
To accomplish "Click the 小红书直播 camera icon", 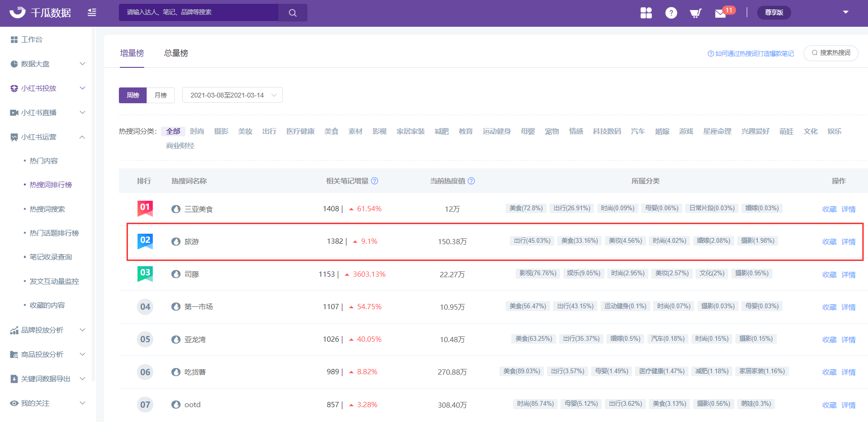I will [14, 113].
